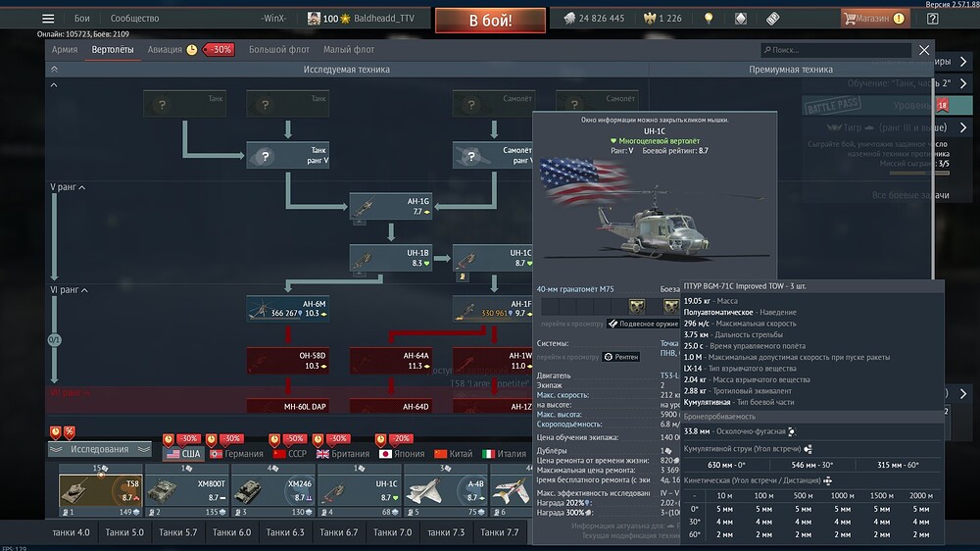Select the XM800T crew slot
Viewport: 980px width, 551px height.
tap(187, 490)
